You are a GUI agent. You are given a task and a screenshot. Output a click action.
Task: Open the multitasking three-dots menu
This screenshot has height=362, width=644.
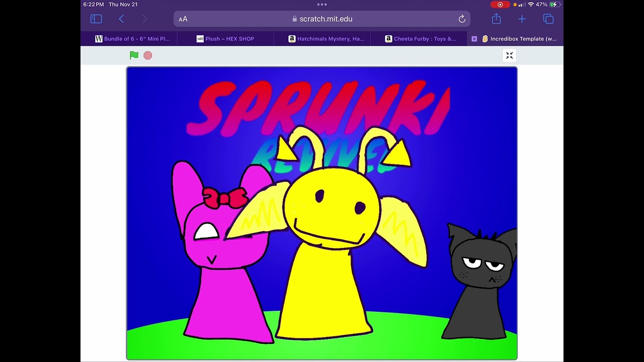click(322, 5)
